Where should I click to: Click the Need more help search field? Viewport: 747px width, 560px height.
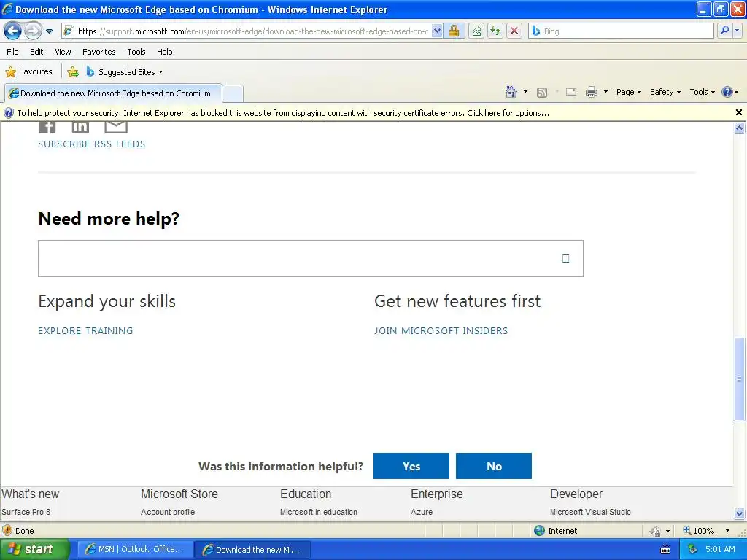pyautogui.click(x=311, y=259)
